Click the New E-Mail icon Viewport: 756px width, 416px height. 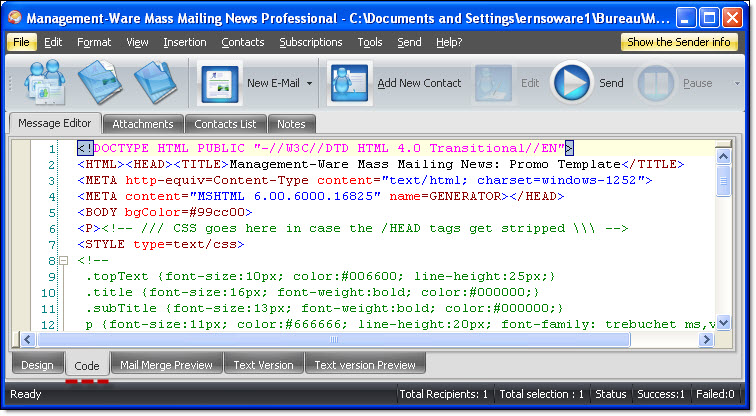pyautogui.click(x=219, y=83)
